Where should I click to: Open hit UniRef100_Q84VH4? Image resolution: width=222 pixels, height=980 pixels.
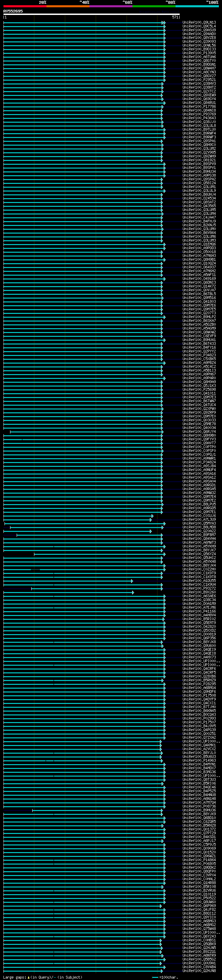(199, 539)
